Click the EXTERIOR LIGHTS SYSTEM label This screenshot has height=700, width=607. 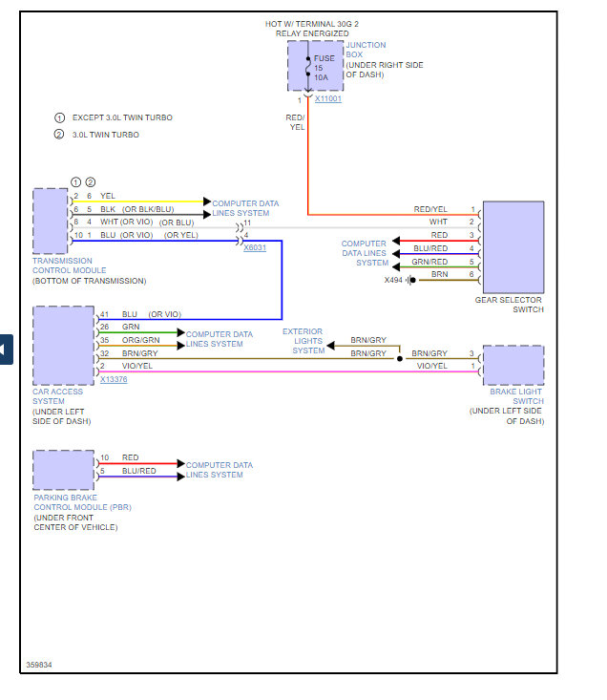(x=303, y=341)
